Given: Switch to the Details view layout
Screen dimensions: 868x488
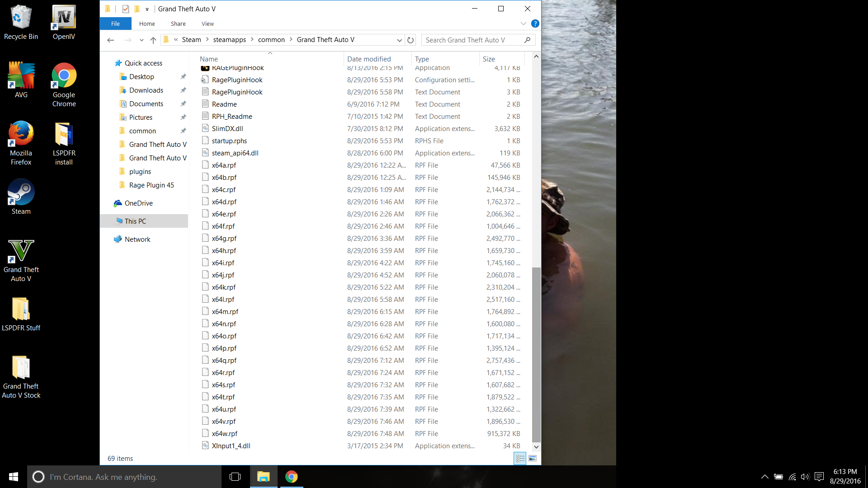Looking at the screenshot, I should 520,458.
